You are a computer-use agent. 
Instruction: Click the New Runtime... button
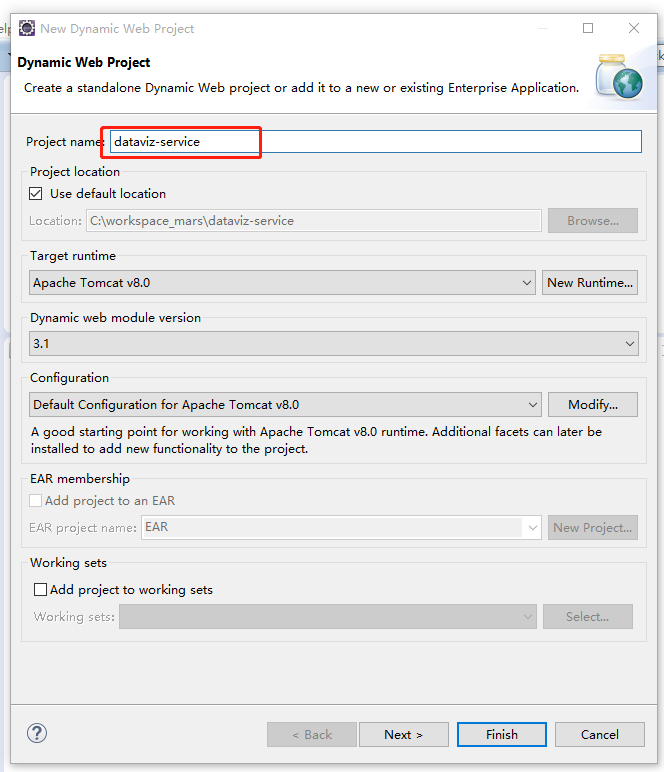(590, 283)
